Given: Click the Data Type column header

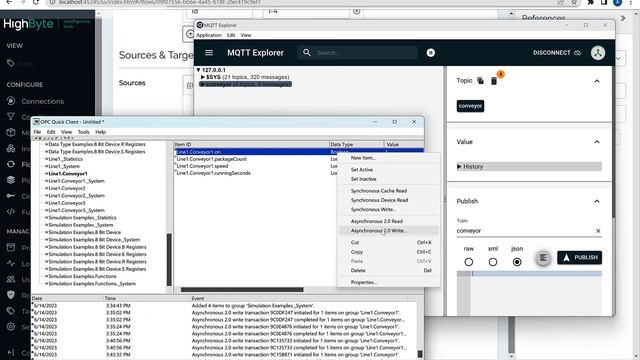Looking at the screenshot, I should pos(356,144).
